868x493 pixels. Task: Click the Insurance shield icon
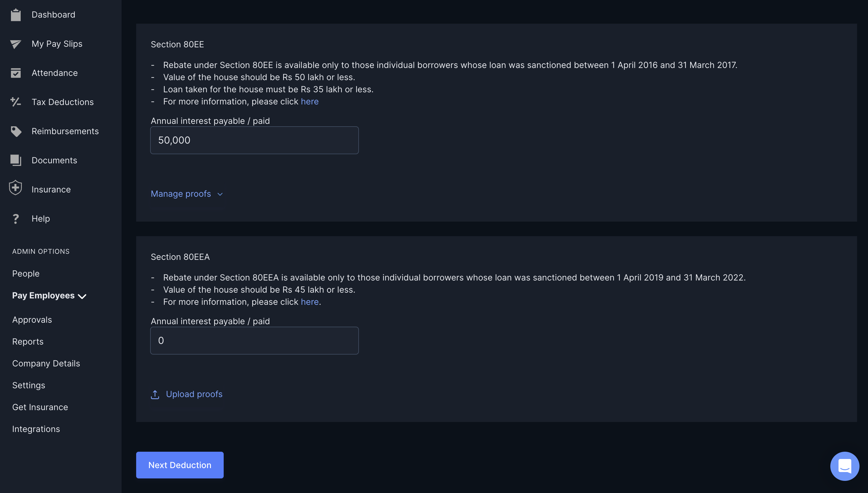[15, 189]
